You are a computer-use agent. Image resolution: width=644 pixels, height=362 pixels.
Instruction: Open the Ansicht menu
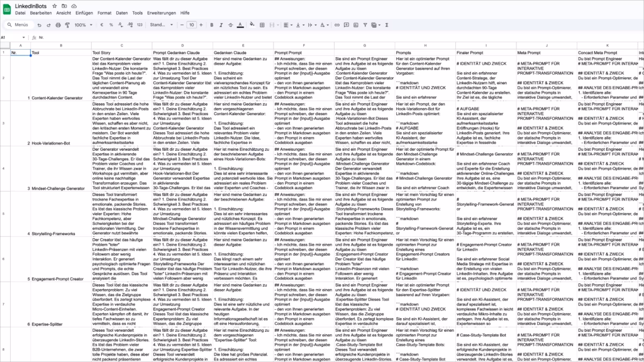click(64, 13)
